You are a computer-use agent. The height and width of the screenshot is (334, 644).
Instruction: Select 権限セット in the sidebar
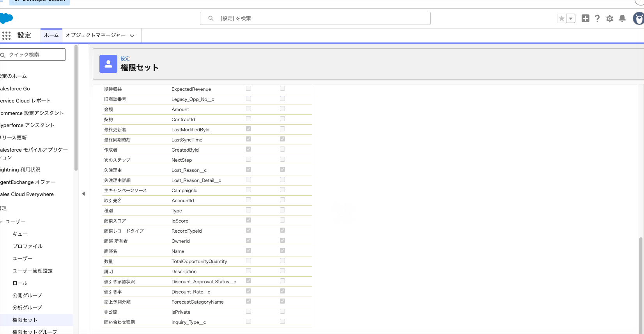[25, 320]
